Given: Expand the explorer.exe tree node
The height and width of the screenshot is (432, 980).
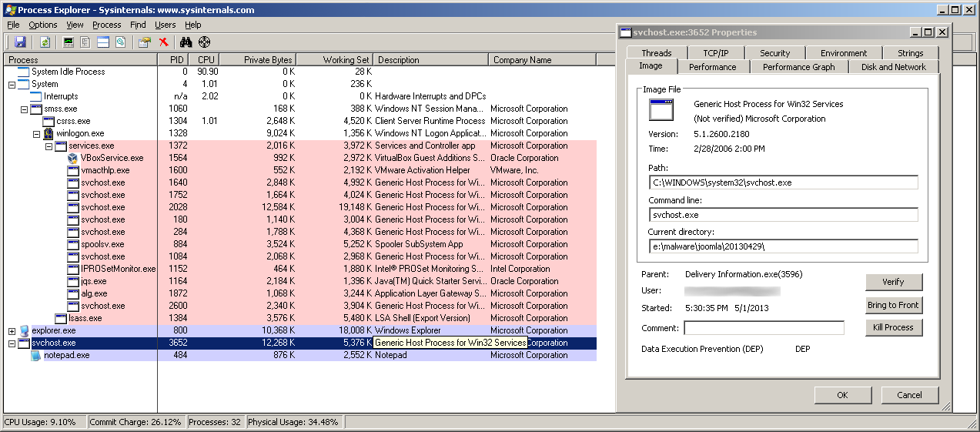Looking at the screenshot, I should tap(12, 330).
